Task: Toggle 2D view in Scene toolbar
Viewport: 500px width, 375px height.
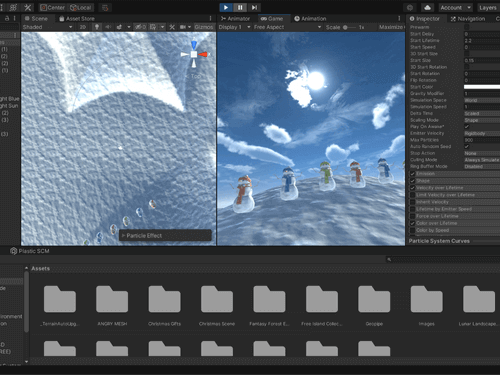Action: 83,27
